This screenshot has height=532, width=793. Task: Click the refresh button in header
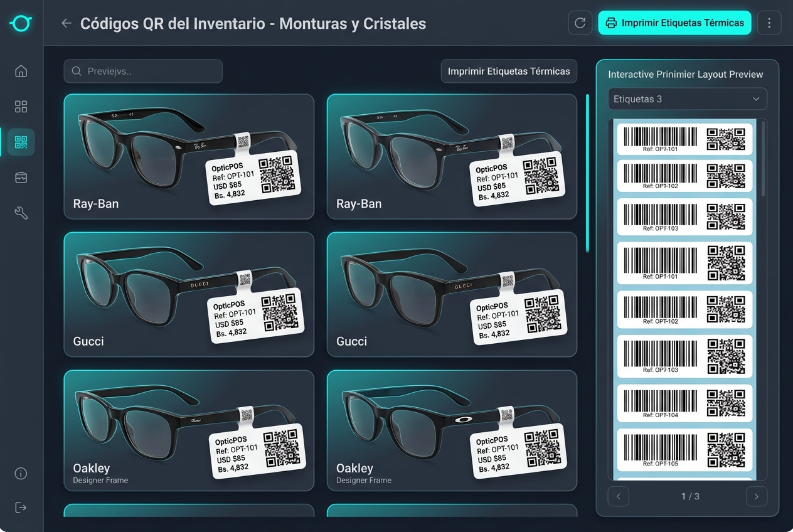pos(580,23)
